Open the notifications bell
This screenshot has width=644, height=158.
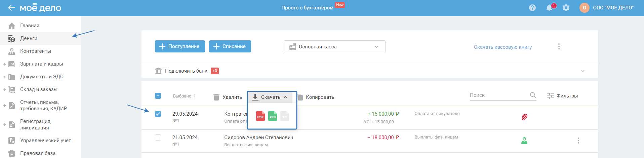(549, 8)
